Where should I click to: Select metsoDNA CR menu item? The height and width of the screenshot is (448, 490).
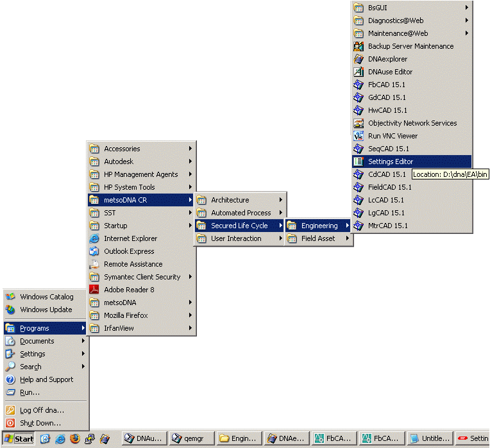click(x=140, y=200)
